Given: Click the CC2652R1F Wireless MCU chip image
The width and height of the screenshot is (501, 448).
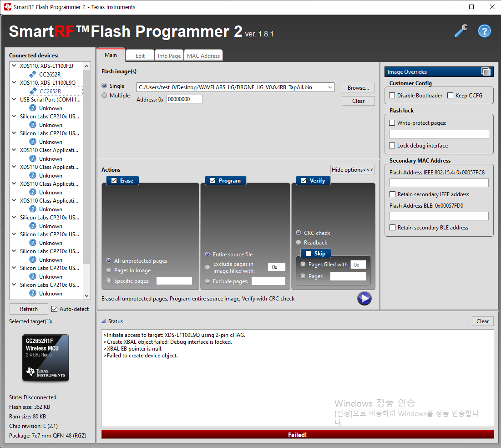Looking at the screenshot, I should [46, 358].
